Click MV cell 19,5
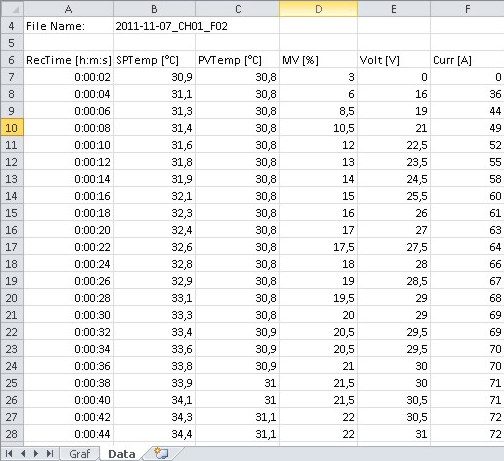 (318, 298)
